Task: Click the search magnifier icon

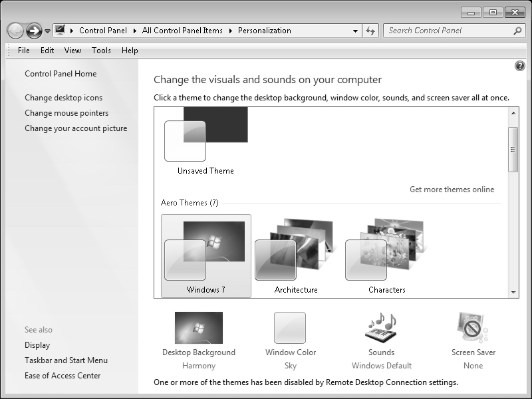Action: coord(517,31)
